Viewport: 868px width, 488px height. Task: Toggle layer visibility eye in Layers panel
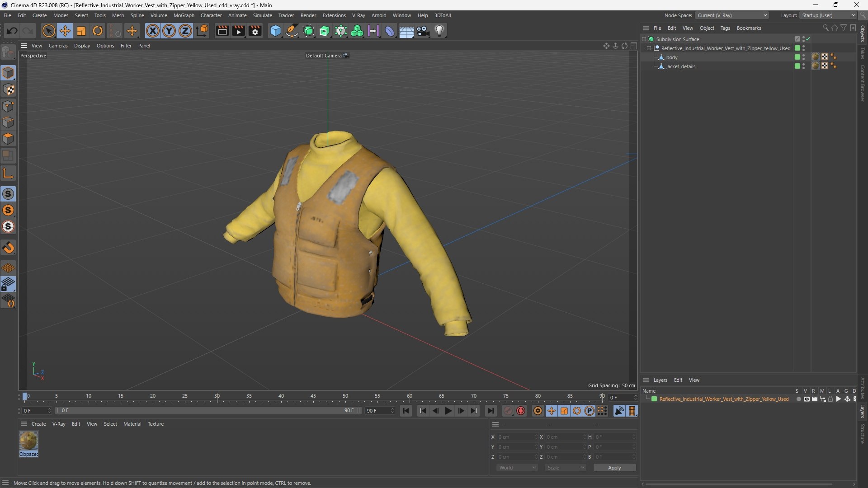(807, 399)
